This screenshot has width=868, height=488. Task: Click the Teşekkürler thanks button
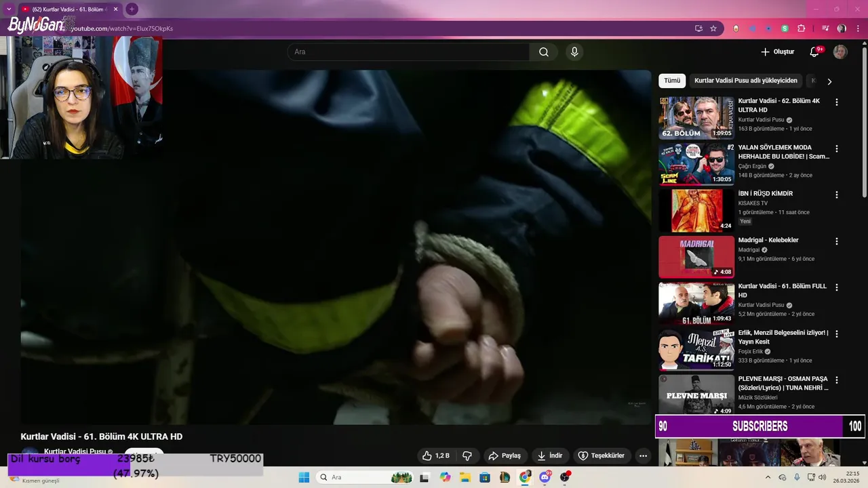click(601, 456)
